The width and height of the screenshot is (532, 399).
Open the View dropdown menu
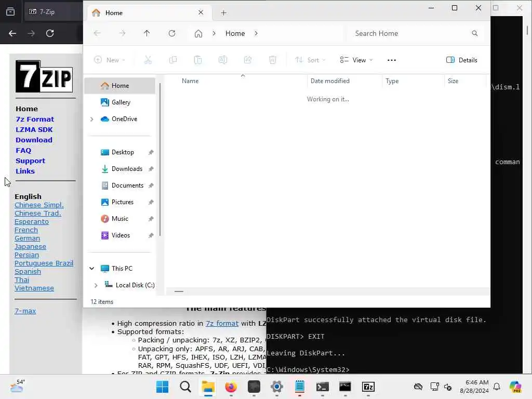(356, 60)
